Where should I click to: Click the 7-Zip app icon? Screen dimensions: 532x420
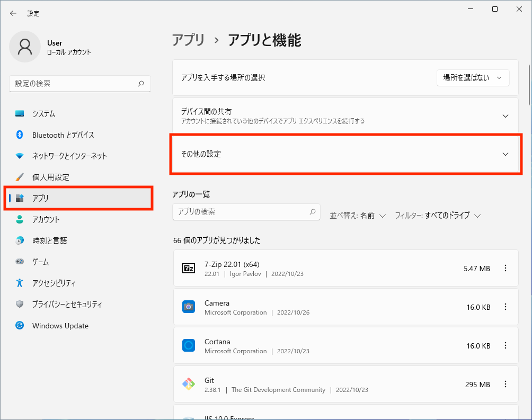(189, 269)
